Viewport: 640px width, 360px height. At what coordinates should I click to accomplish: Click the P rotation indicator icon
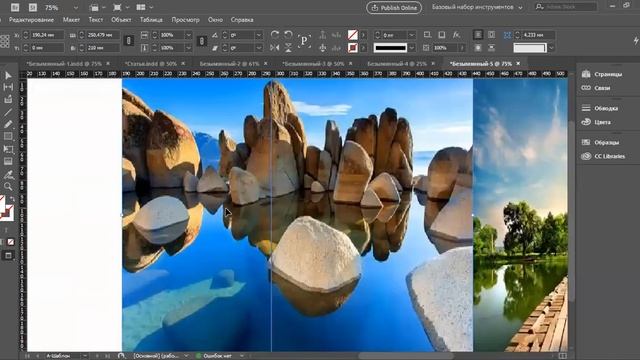pyautogui.click(x=304, y=41)
